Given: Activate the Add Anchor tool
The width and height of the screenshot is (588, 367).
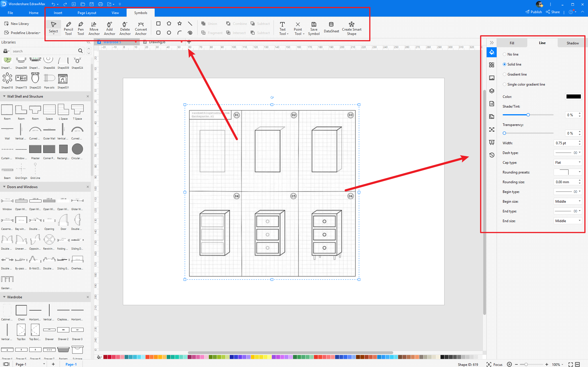Looking at the screenshot, I should (109, 28).
